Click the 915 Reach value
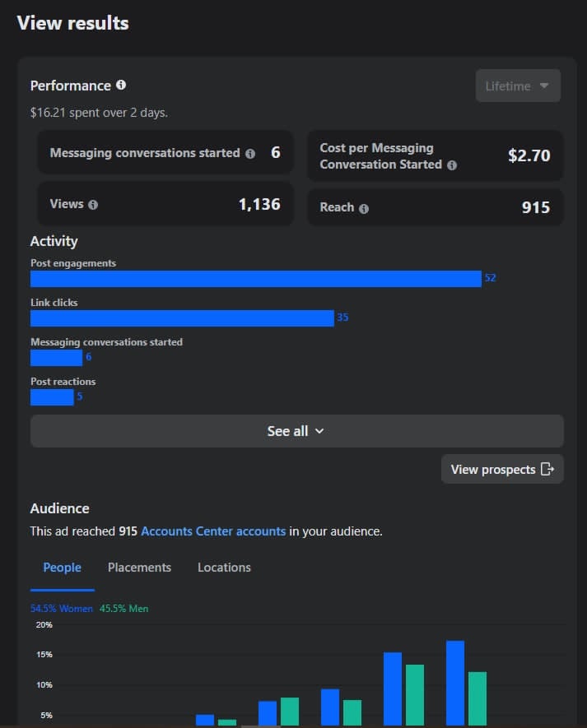Viewport: 587px width, 728px height. point(535,207)
